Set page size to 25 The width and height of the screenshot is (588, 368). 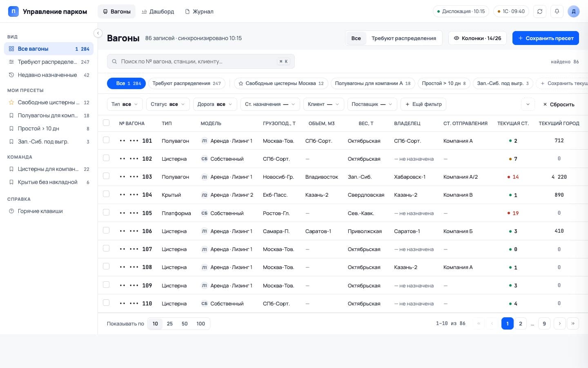170,323
